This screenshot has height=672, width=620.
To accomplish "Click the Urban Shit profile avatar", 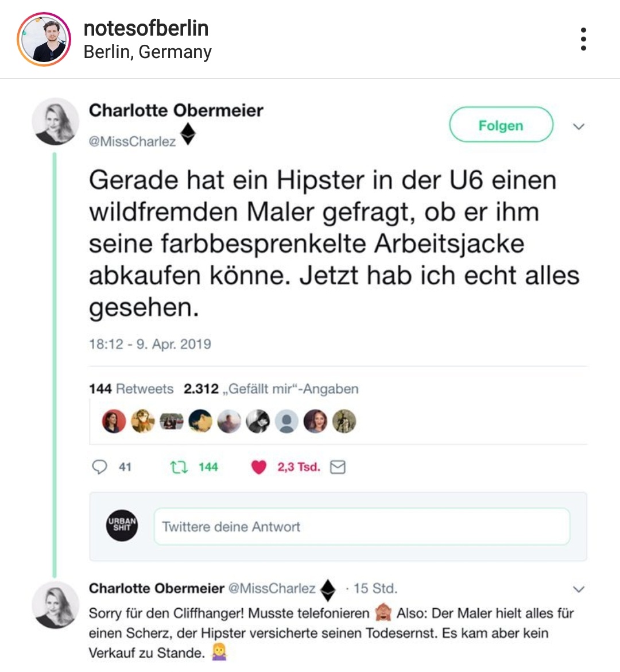I will click(122, 526).
